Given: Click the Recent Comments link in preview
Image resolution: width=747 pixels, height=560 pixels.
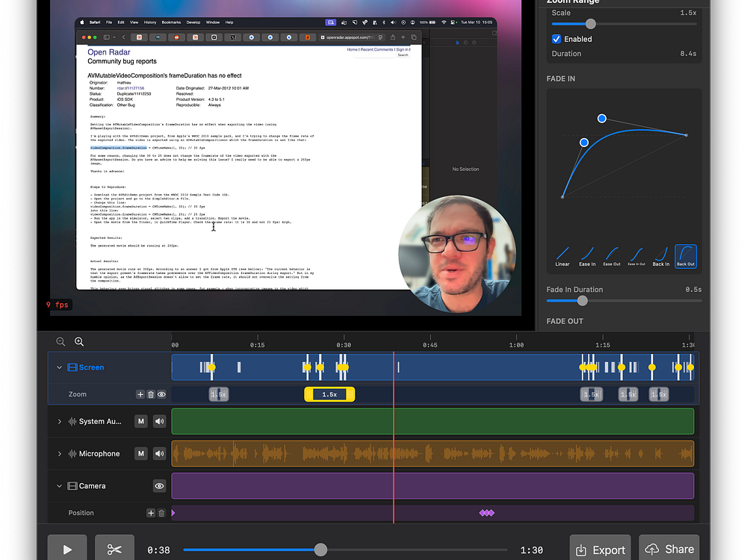Looking at the screenshot, I should point(376,49).
